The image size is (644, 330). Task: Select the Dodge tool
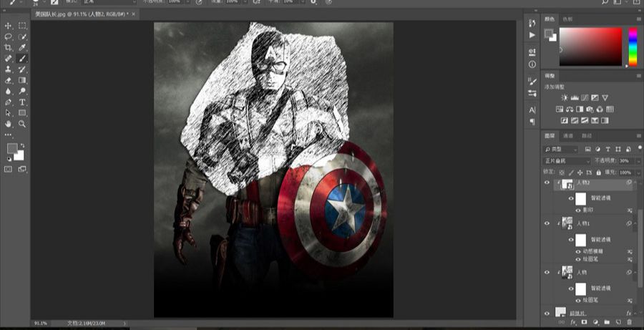click(22, 91)
